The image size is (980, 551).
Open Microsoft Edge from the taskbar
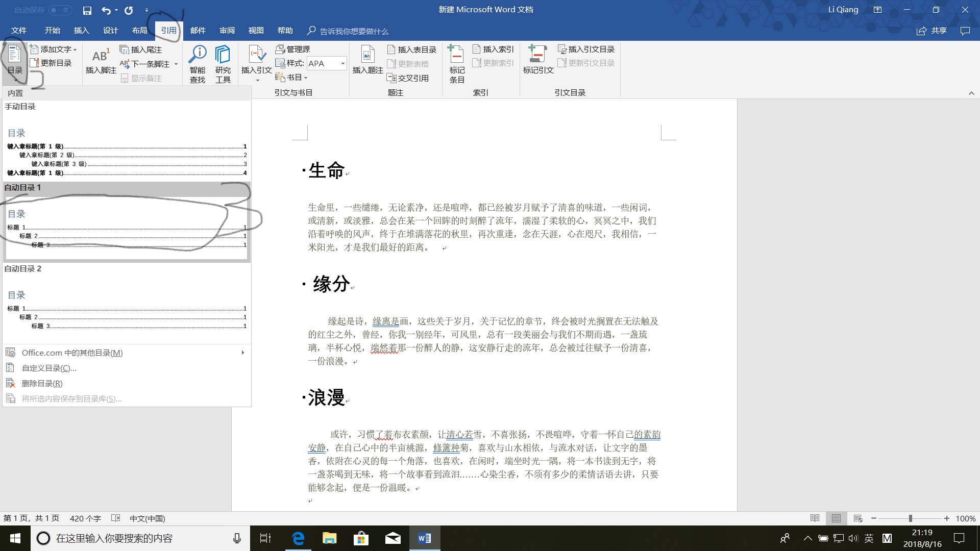click(298, 538)
